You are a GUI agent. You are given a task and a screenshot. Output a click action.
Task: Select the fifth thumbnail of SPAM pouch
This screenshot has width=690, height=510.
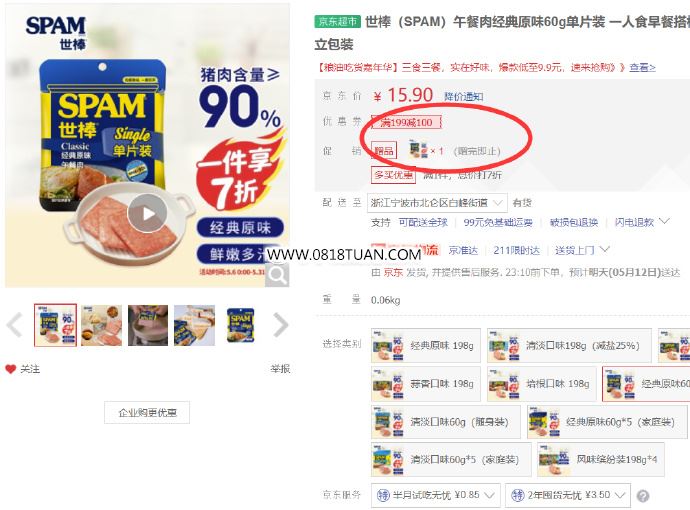[x=240, y=325]
